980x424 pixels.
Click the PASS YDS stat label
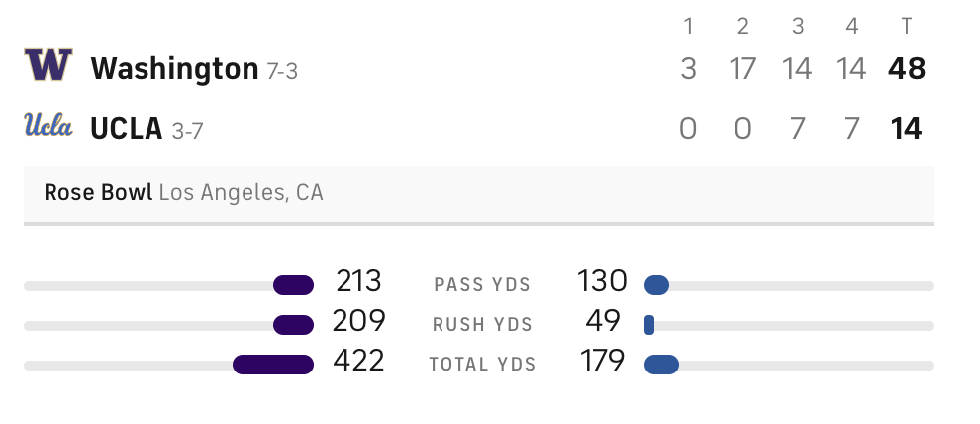pyautogui.click(x=482, y=286)
